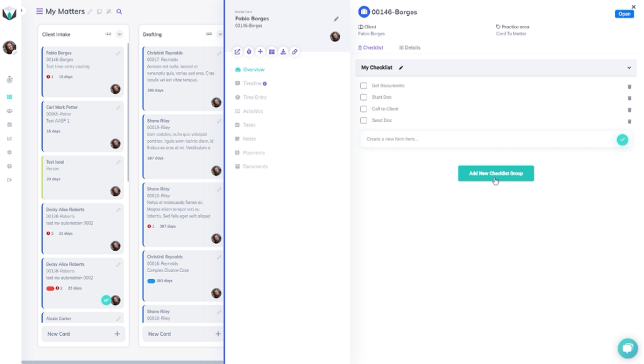Viewport: 644px width, 364px height.
Task: Click the Create a new item field
Action: pyautogui.click(x=484, y=139)
